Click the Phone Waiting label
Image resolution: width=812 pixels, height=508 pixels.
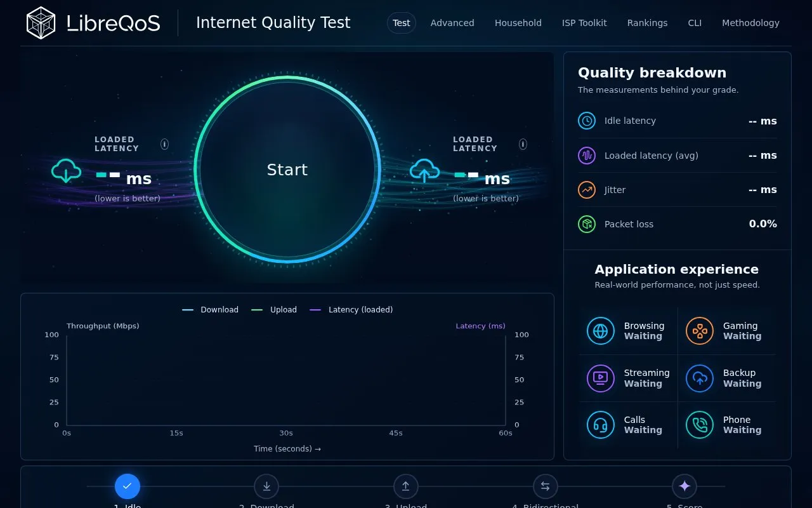click(742, 425)
